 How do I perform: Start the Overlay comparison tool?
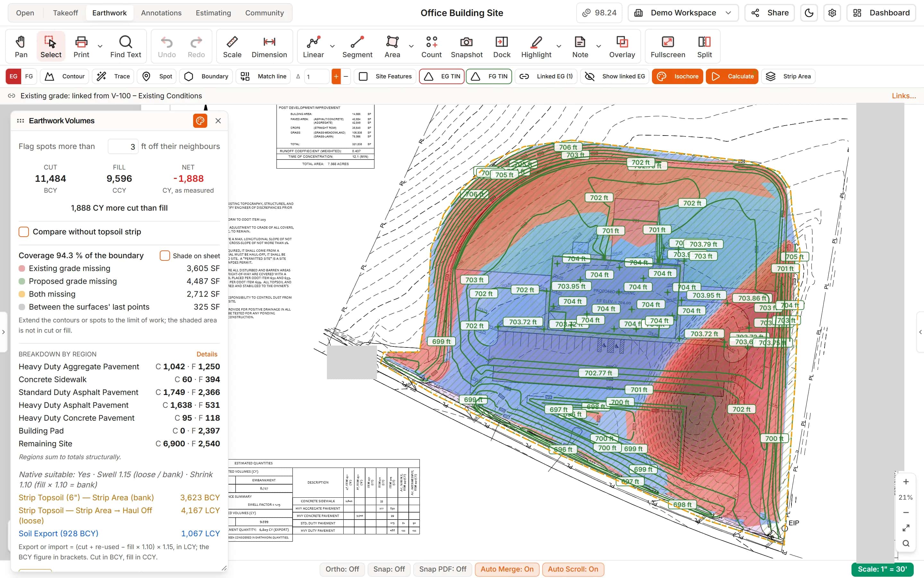point(622,46)
